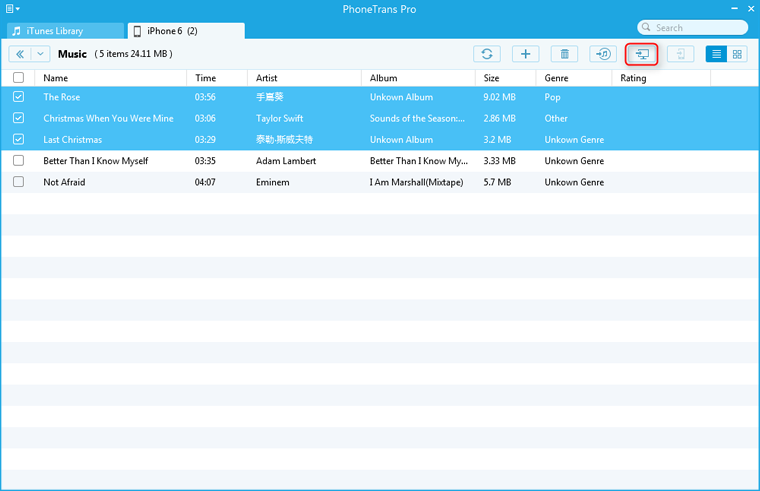The height and width of the screenshot is (491, 760).
Task: Click the Transfer to iTunes icon
Action: pyautogui.click(x=602, y=54)
